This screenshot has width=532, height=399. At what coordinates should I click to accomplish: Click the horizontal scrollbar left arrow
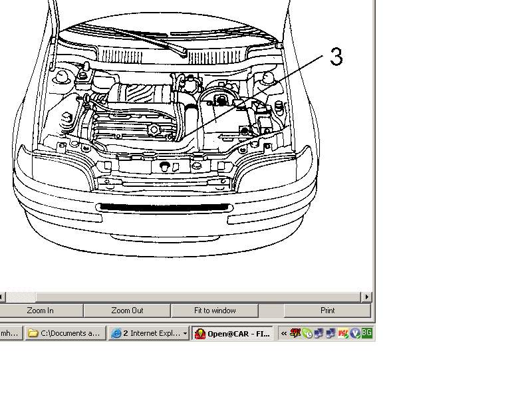1,297
